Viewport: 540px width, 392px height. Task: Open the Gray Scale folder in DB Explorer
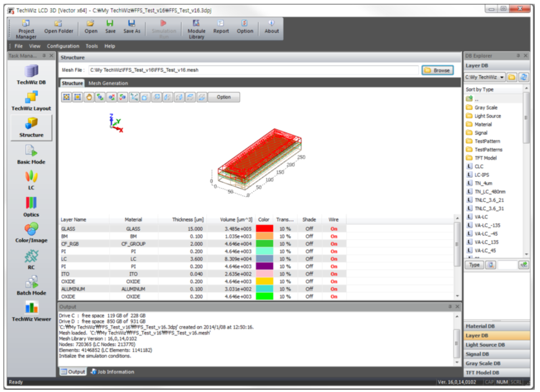click(482, 108)
